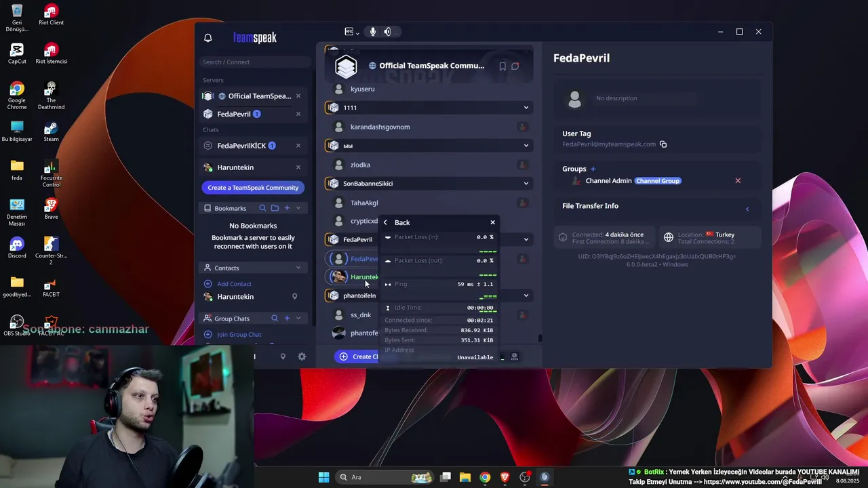Close the connection info popup
Screen dimensions: 868x488
click(x=493, y=222)
